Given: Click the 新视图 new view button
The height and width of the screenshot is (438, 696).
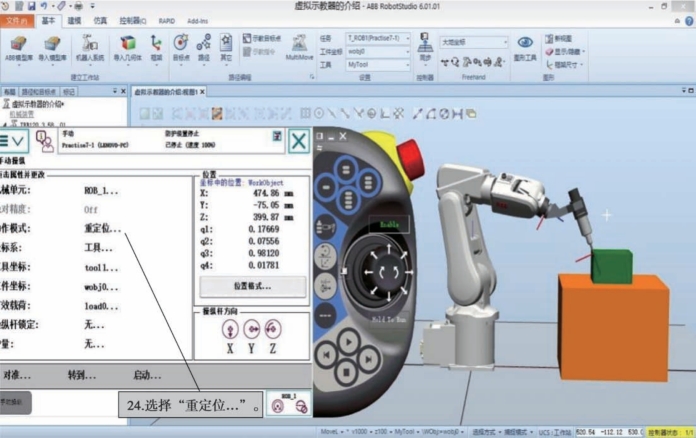Looking at the screenshot, I should coord(558,39).
